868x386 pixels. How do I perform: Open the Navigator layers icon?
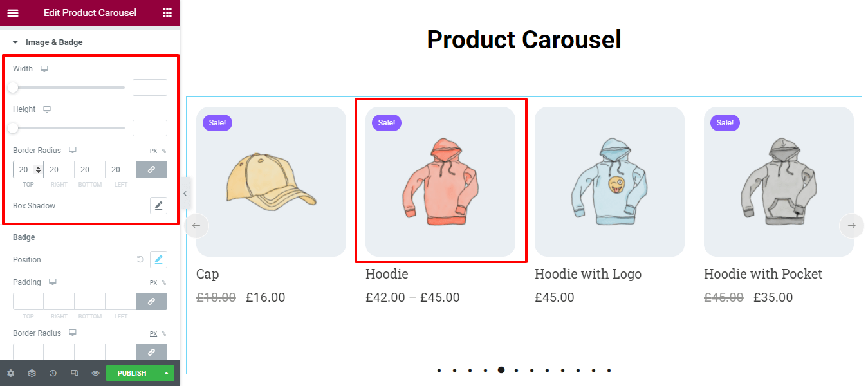[x=32, y=373]
